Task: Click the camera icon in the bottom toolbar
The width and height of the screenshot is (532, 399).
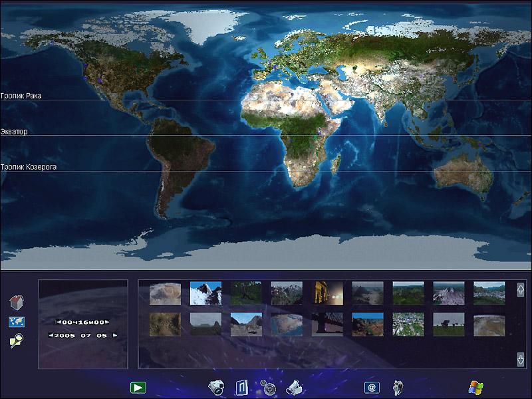Action: click(x=216, y=386)
